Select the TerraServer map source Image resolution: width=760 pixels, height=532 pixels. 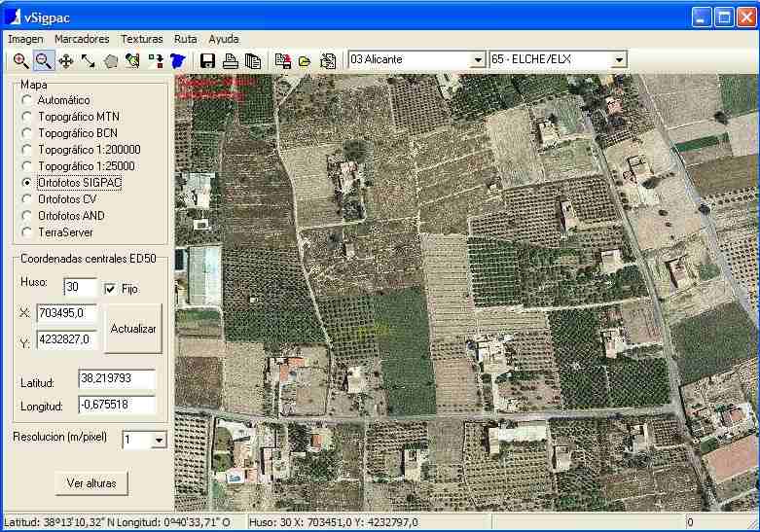tap(27, 232)
